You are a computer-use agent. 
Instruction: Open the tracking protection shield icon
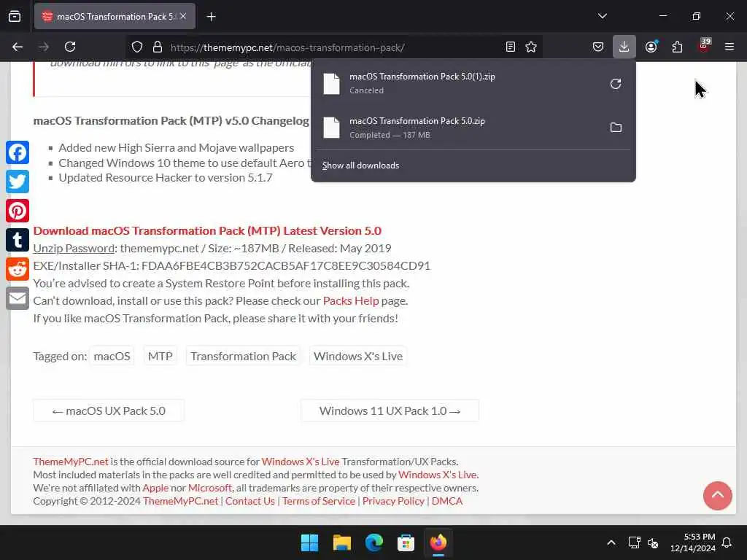click(137, 47)
